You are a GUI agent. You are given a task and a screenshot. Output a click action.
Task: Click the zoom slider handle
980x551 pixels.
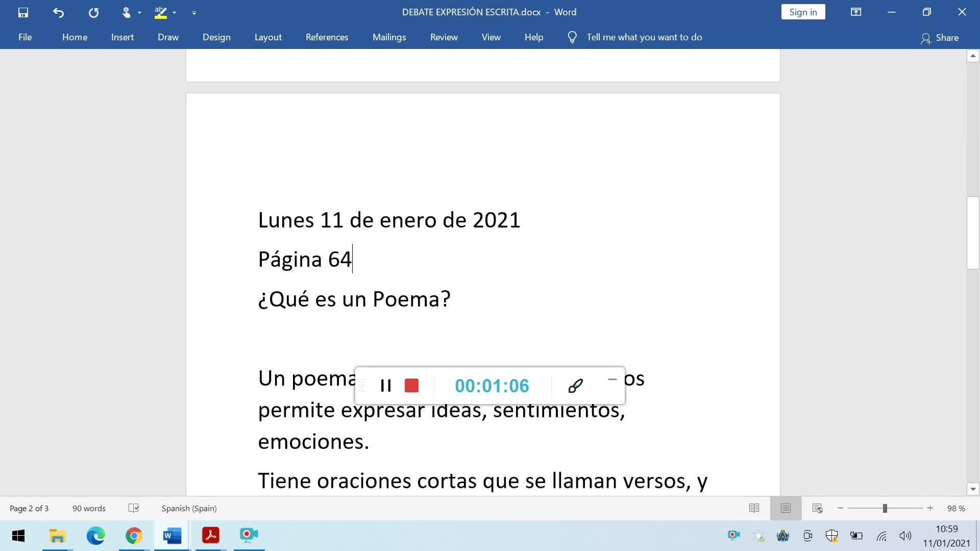coord(885,508)
